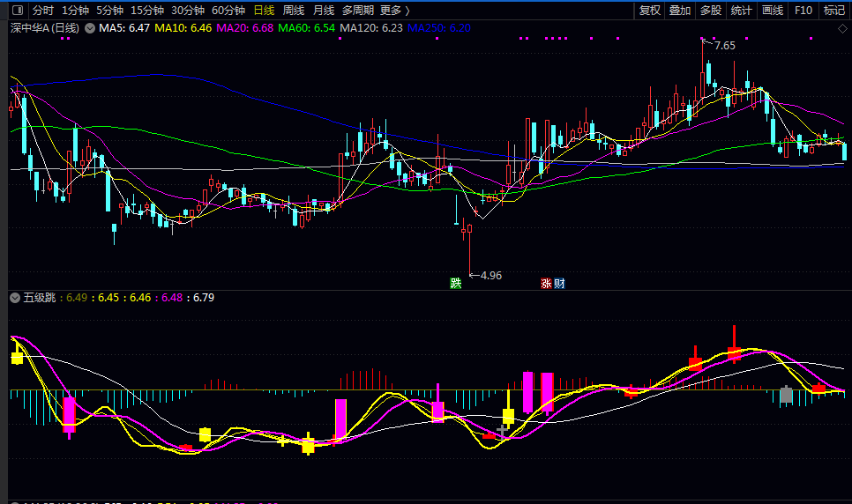
Task: Click the MA60: 6.54 label
Action: click(306, 28)
